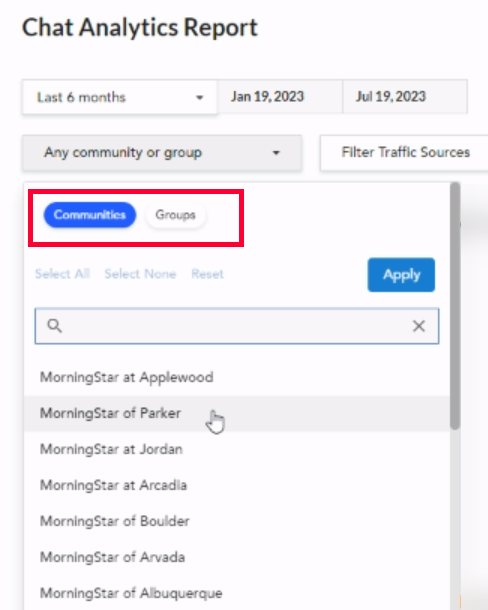Image resolution: width=488 pixels, height=610 pixels.
Task: Focus the community search input field
Action: (237, 326)
